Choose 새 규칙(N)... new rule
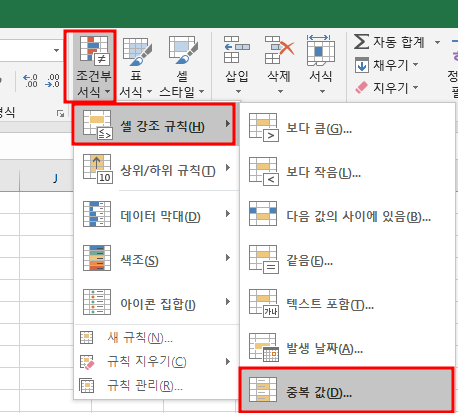This screenshot has height=413, width=458. [156, 338]
